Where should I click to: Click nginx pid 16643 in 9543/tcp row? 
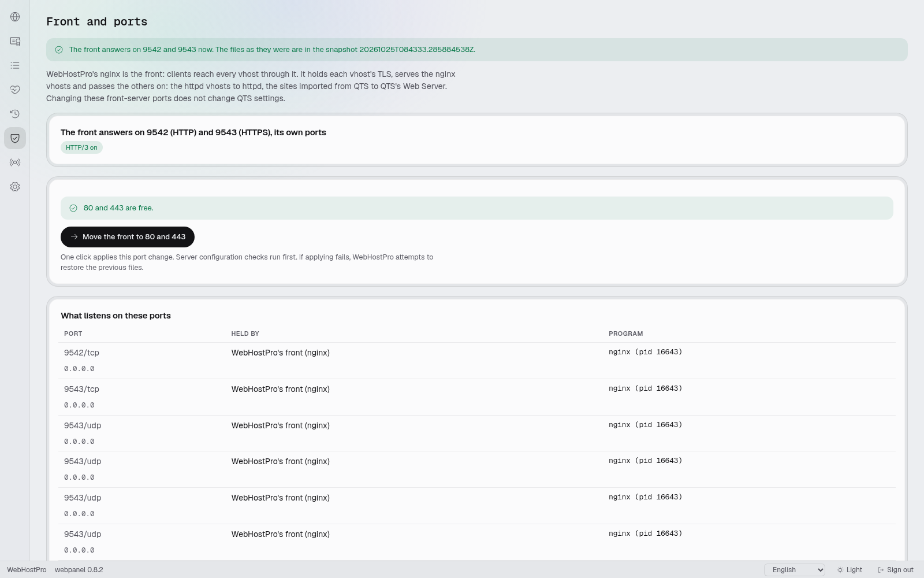click(x=645, y=388)
